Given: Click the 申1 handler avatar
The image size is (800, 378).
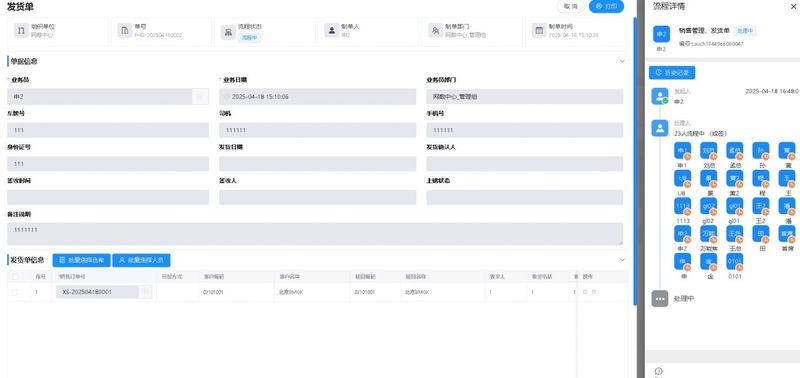Looking at the screenshot, I should coord(682,151).
